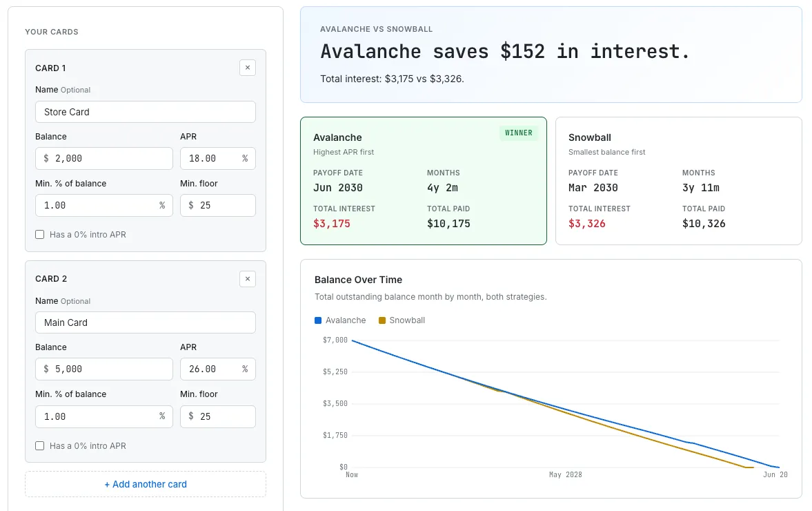Click the Add another card button
This screenshot has height=511, width=812.
coord(145,484)
